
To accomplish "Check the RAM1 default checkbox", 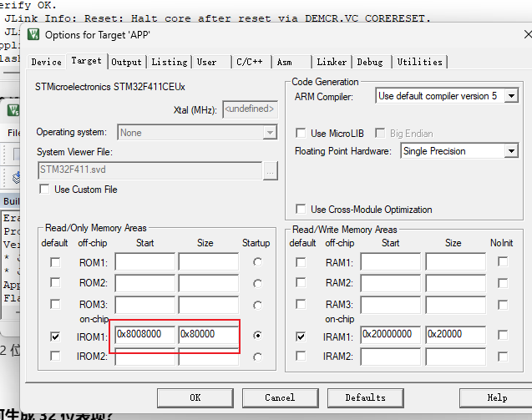I will click(x=301, y=262).
